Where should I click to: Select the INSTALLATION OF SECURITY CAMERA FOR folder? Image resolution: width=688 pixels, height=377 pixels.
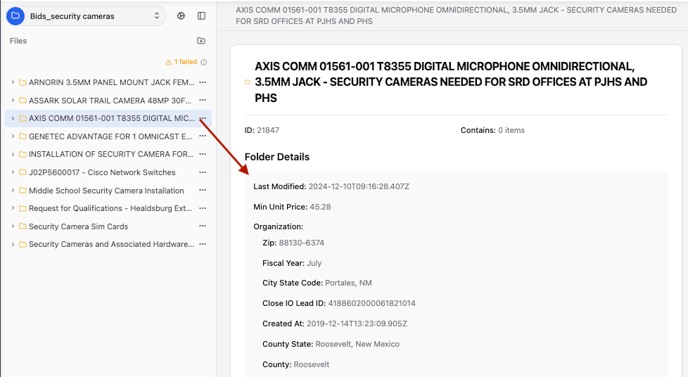tap(111, 154)
